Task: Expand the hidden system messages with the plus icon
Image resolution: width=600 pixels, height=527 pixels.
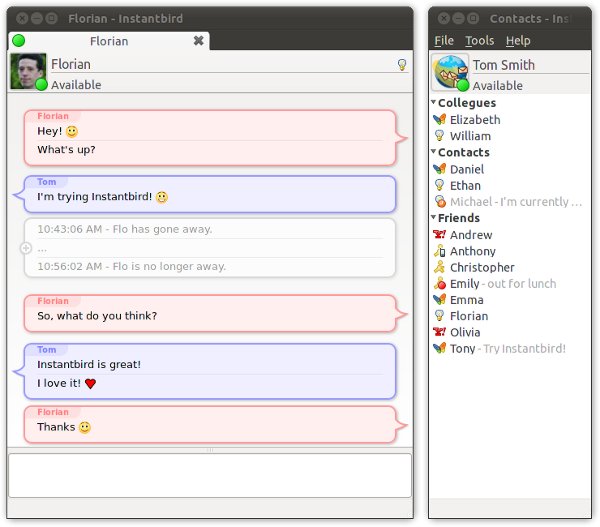Action: pyautogui.click(x=26, y=247)
